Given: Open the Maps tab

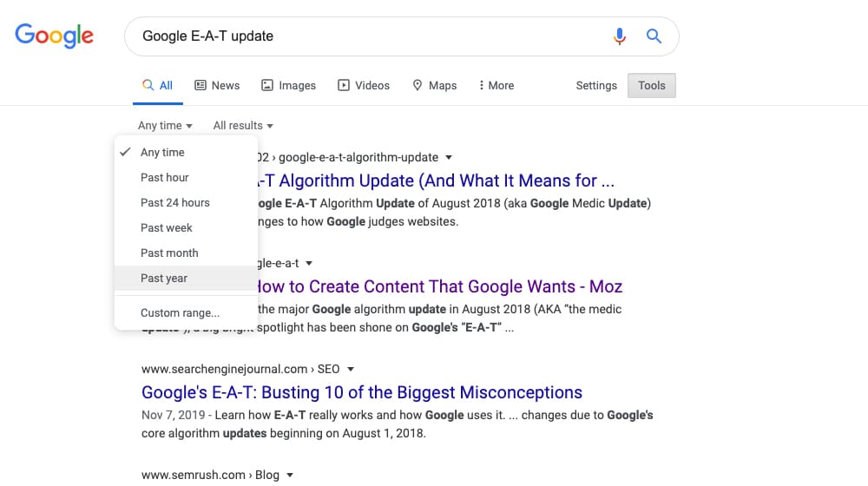Looking at the screenshot, I should tap(434, 85).
